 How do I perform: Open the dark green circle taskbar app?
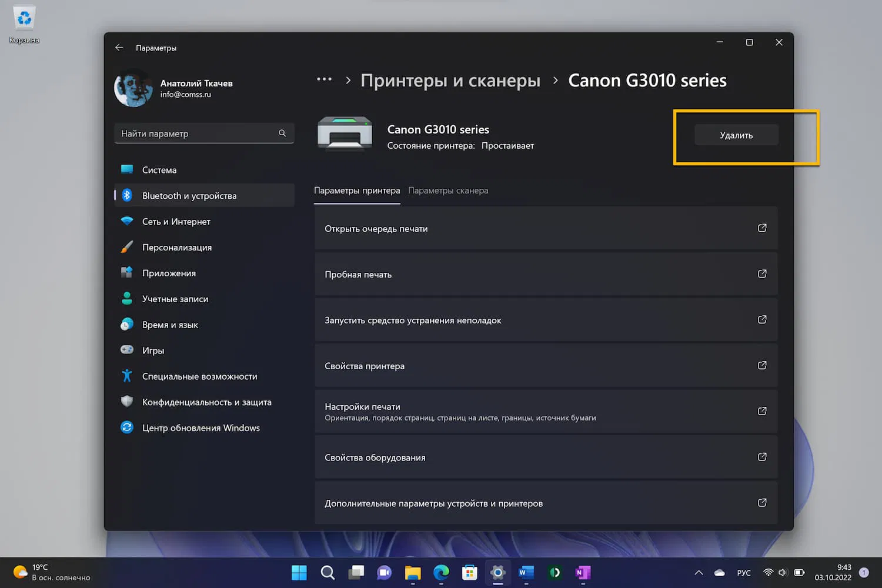[x=554, y=573]
